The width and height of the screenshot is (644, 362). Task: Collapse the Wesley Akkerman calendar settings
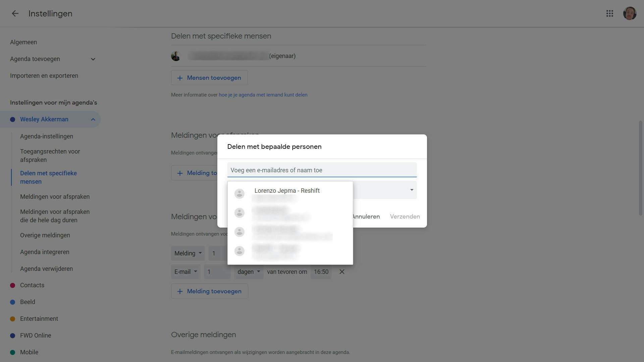point(93,119)
